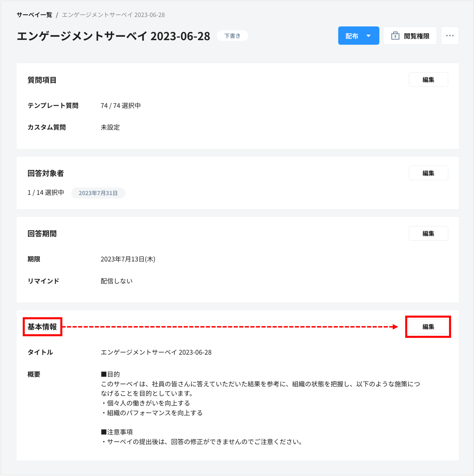Click the 下書き draft status badge
474x476 pixels.
point(232,36)
